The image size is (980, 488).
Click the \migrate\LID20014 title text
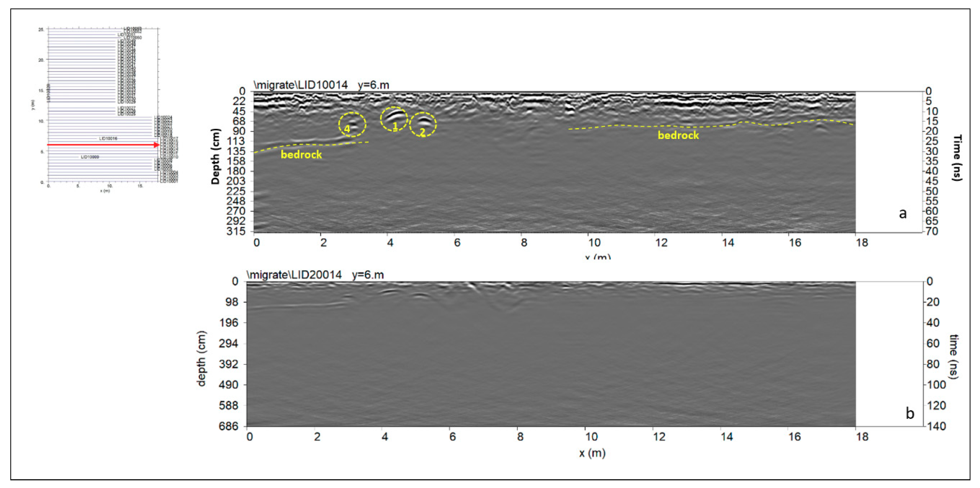[294, 275]
